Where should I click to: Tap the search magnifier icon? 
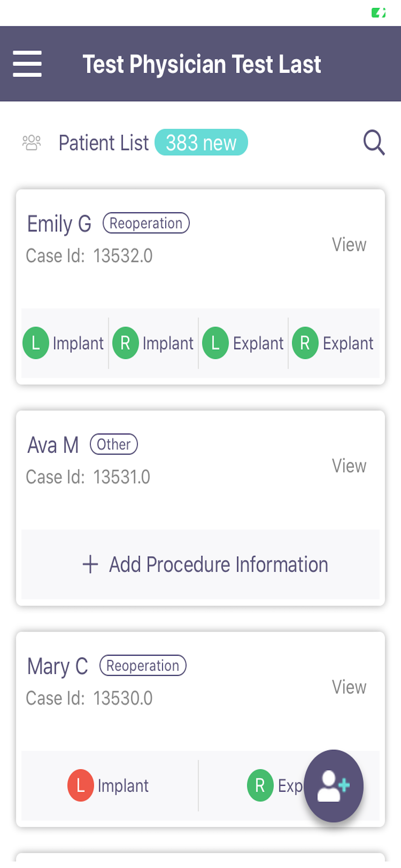(374, 142)
